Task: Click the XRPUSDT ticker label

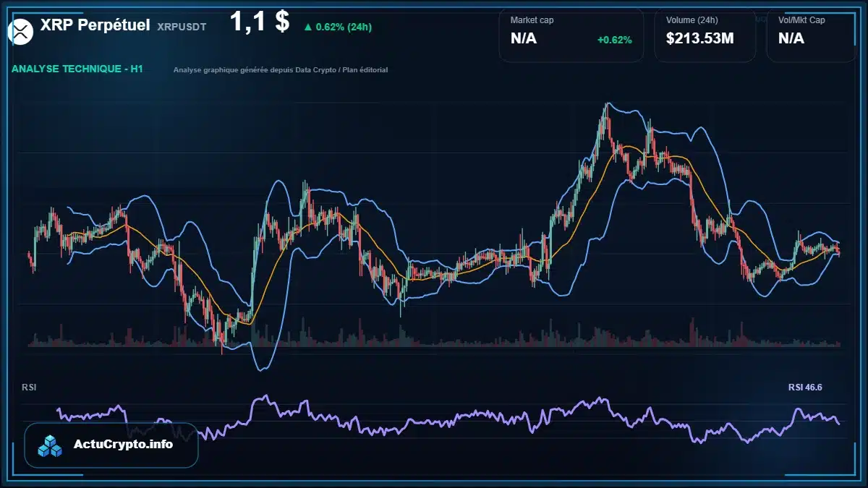Action: point(182,27)
